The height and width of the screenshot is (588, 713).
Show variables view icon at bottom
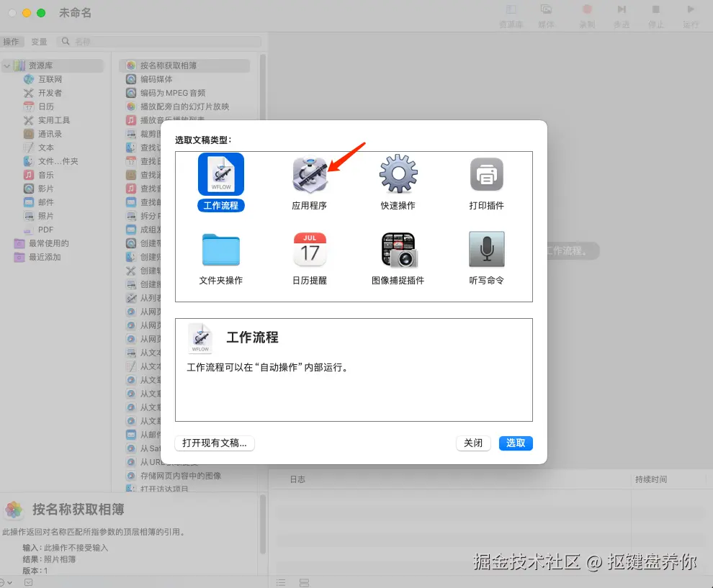[x=304, y=582]
